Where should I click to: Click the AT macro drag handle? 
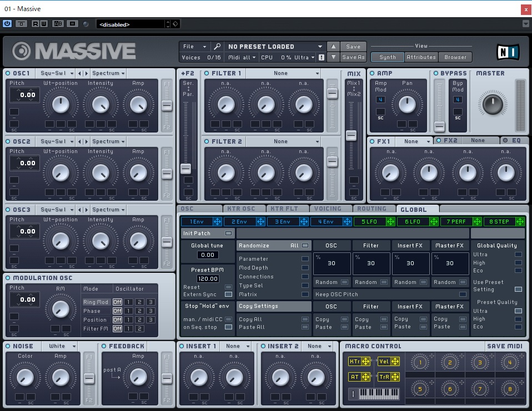coord(366,377)
